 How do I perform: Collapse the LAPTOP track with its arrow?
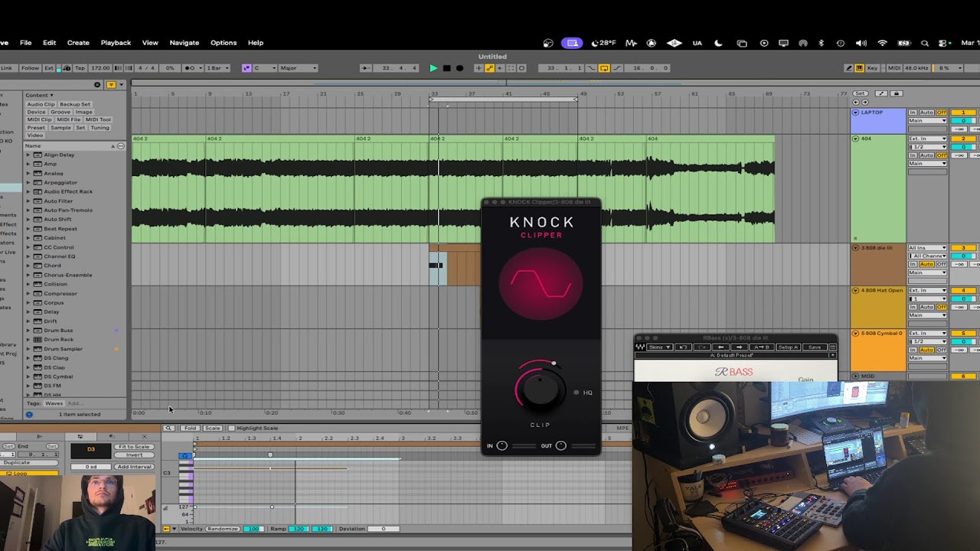click(855, 112)
